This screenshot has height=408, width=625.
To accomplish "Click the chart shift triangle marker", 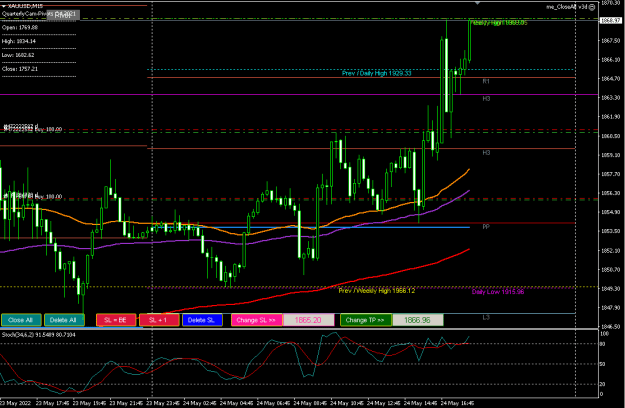I will pyautogui.click(x=477, y=3).
